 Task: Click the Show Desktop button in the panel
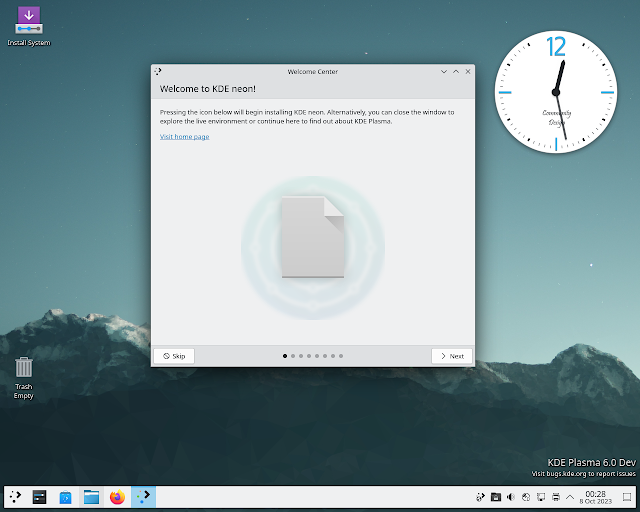pyautogui.click(x=627, y=497)
